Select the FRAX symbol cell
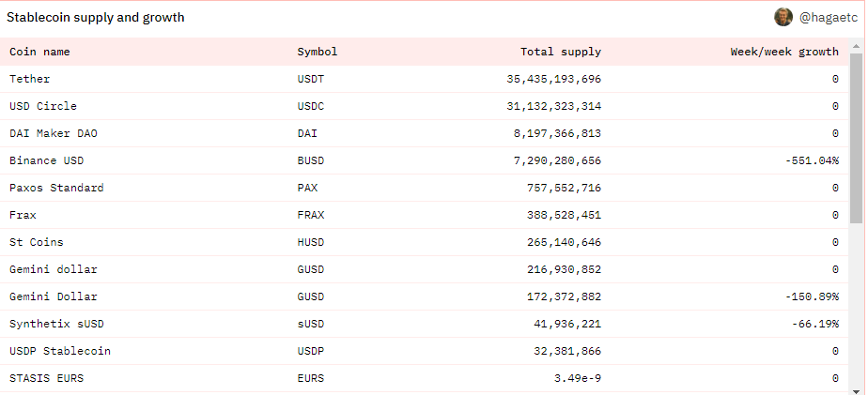The height and width of the screenshot is (395, 868). pos(311,215)
